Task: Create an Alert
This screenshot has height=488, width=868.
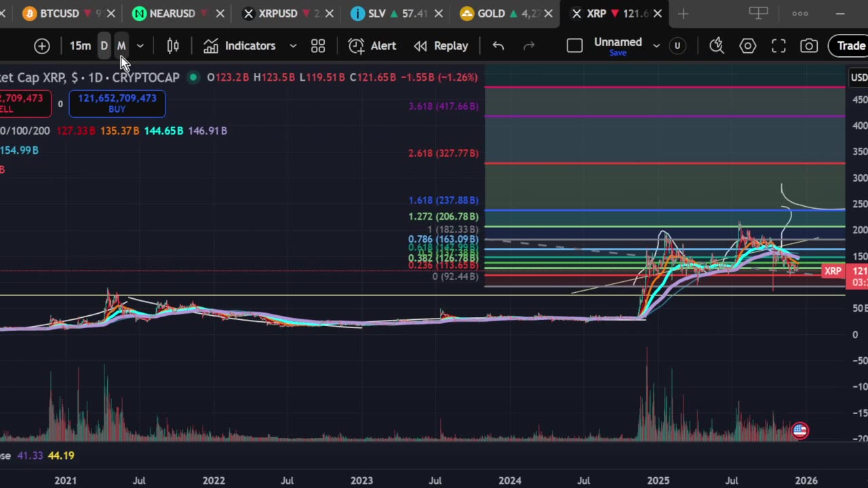Action: click(372, 46)
